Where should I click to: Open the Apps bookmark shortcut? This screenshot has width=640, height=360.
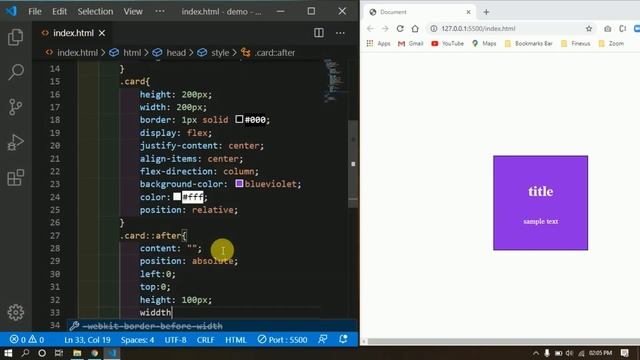click(379, 43)
